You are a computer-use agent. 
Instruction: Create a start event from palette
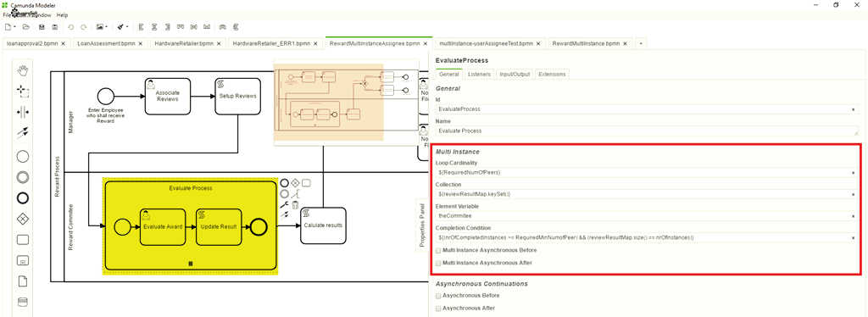coord(23,157)
